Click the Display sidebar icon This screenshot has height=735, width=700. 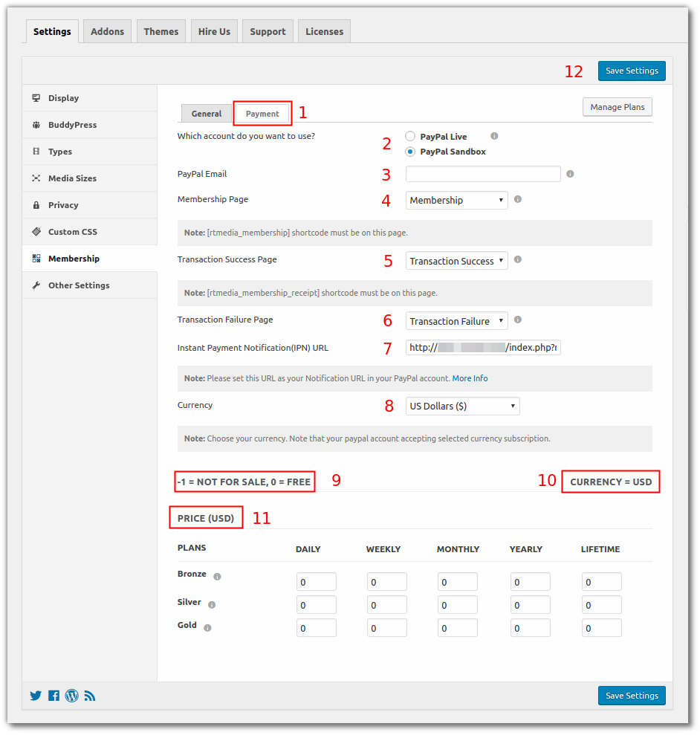[36, 97]
